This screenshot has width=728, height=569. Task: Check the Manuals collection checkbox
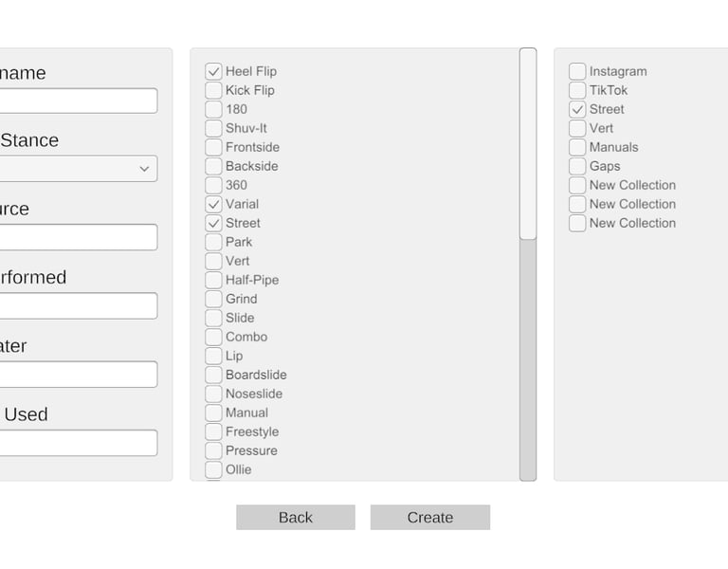(577, 147)
